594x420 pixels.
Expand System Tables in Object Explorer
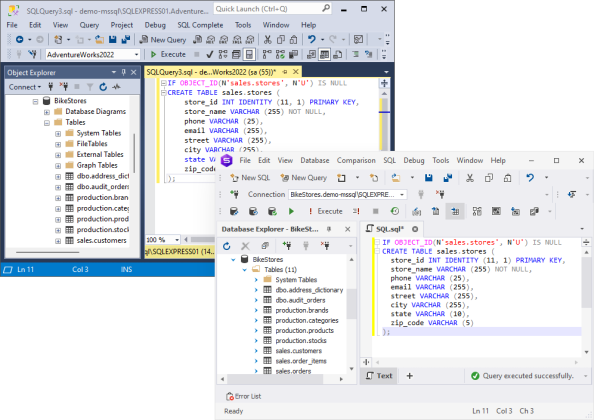(x=58, y=134)
